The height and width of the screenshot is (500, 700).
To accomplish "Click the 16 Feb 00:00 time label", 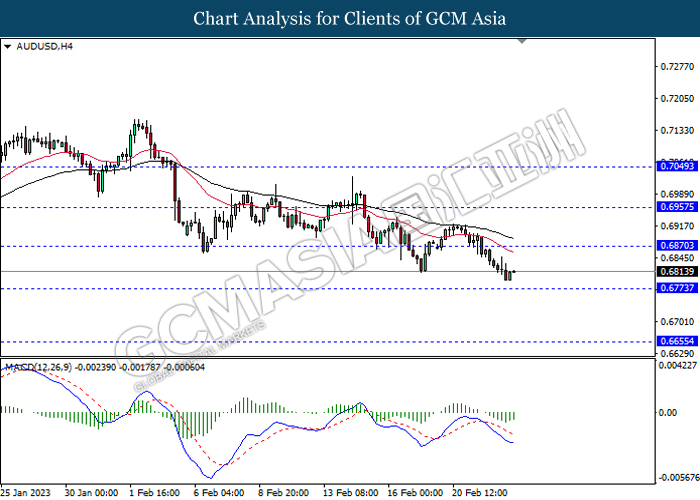I will point(415,492).
